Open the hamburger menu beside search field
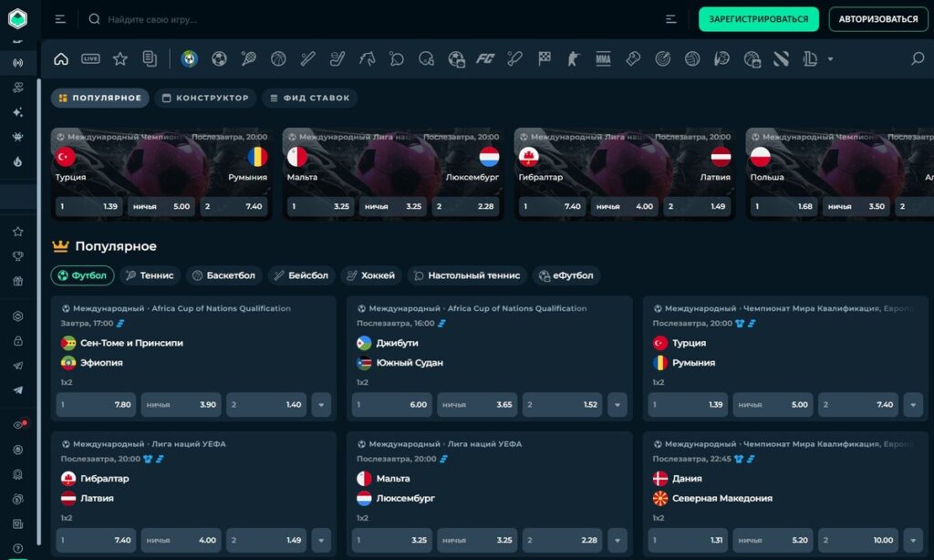The image size is (934, 560). coord(60,19)
